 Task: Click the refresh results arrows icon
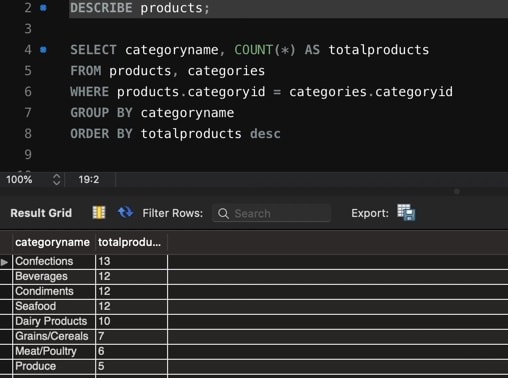pos(125,212)
